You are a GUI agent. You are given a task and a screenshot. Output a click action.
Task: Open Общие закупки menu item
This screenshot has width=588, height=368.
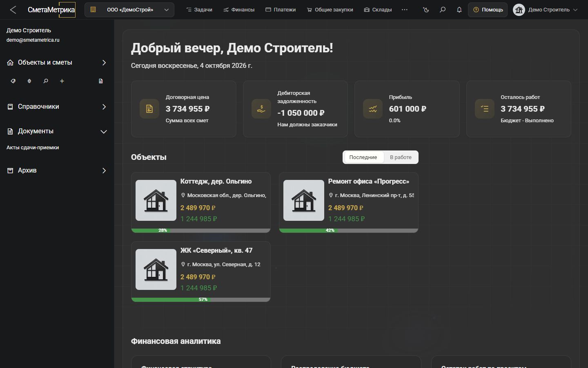pyautogui.click(x=330, y=10)
